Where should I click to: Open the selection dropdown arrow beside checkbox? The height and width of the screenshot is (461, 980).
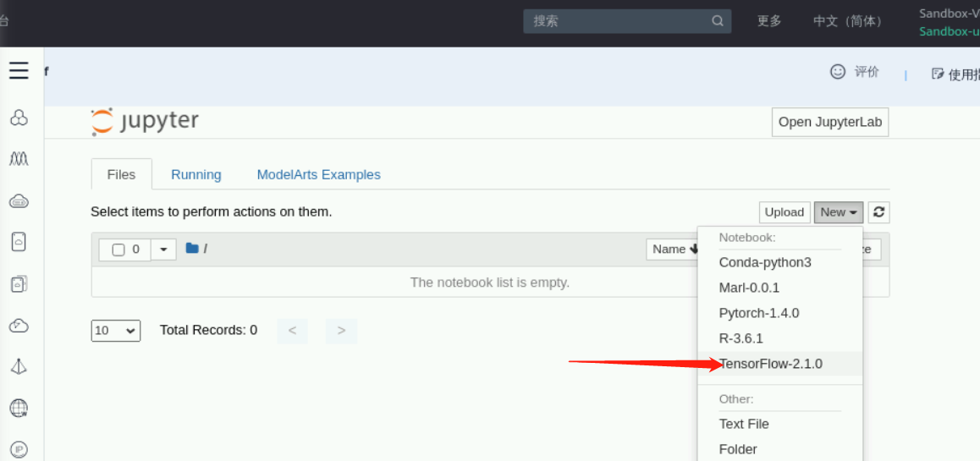click(x=163, y=250)
